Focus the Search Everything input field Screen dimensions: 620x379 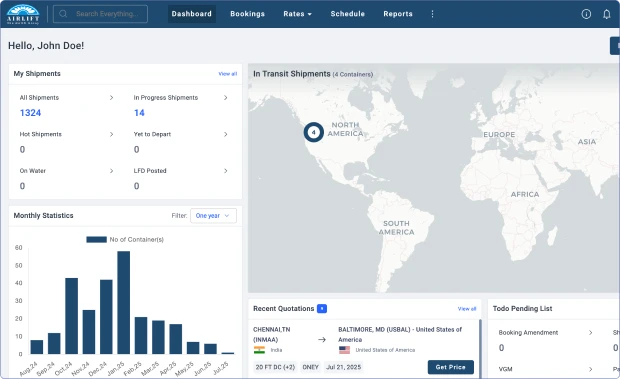pos(100,14)
